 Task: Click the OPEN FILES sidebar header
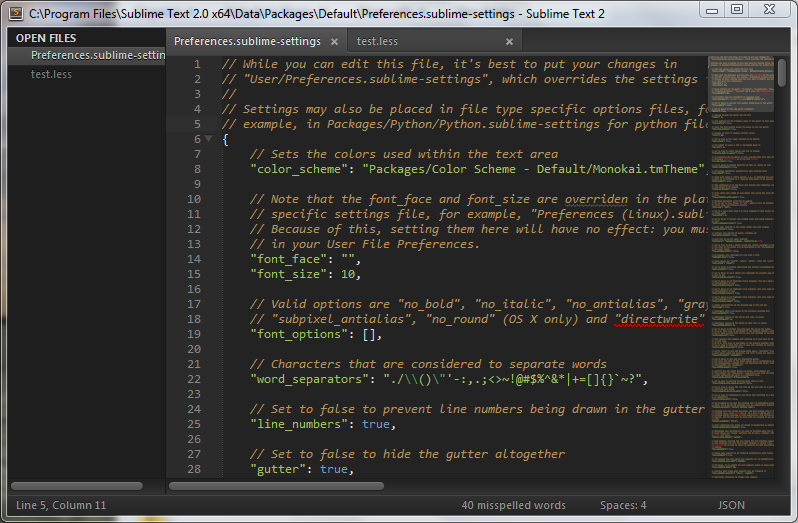pos(46,38)
